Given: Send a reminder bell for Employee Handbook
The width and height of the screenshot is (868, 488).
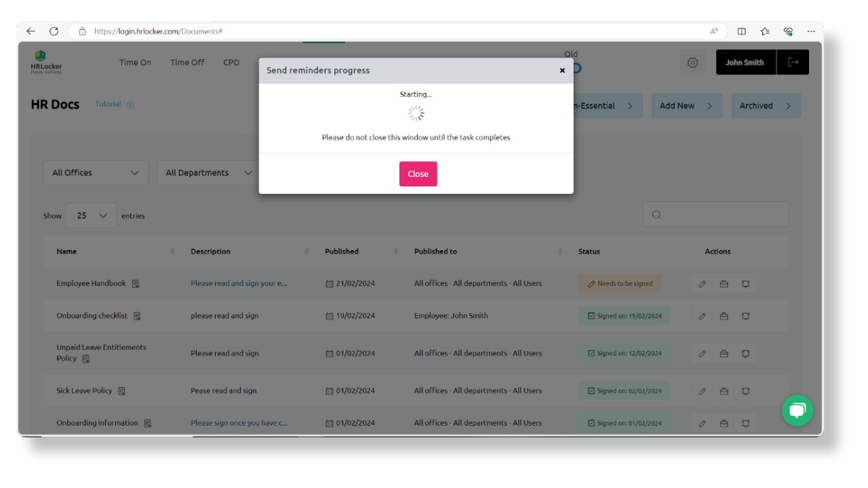Looking at the screenshot, I should coord(745,283).
